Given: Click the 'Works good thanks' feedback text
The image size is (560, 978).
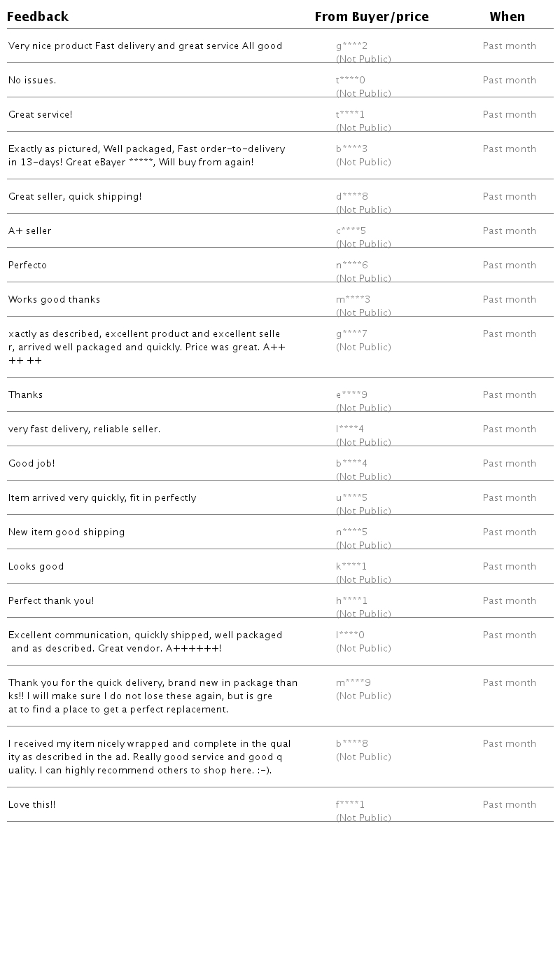Looking at the screenshot, I should (55, 300).
